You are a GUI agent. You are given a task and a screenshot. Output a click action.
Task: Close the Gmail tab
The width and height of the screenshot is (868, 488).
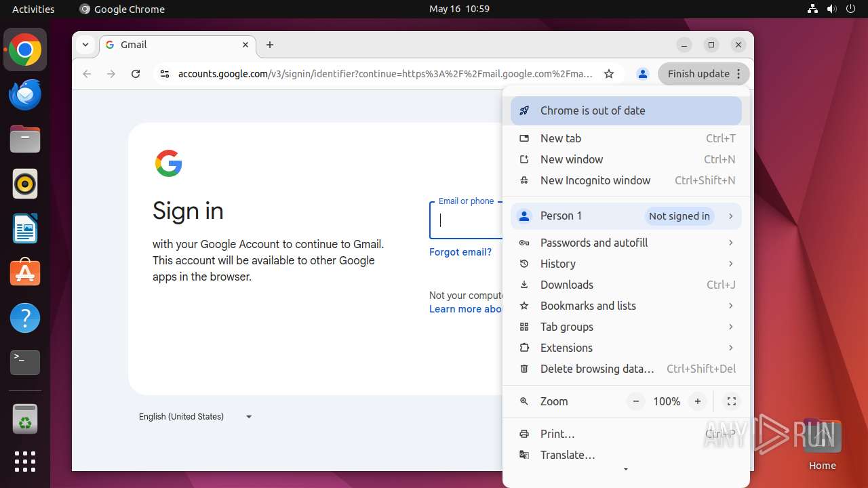pos(245,45)
